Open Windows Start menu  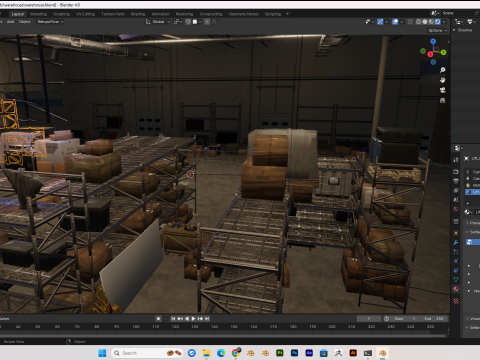[x=102, y=353]
